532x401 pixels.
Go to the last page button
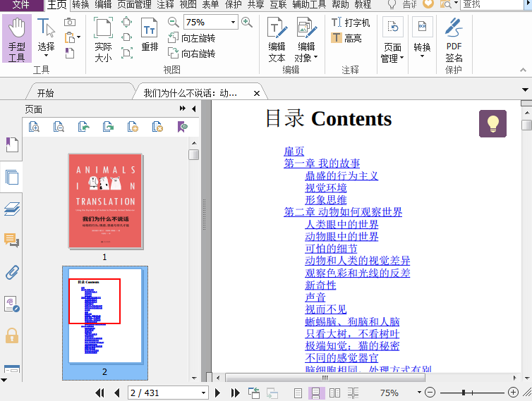coord(235,393)
